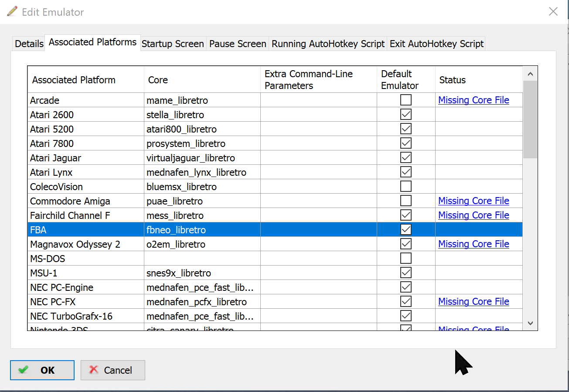Click the snes9x_libretro core cell
Image resolution: width=569 pixels, height=392 pixels.
pyautogui.click(x=202, y=273)
